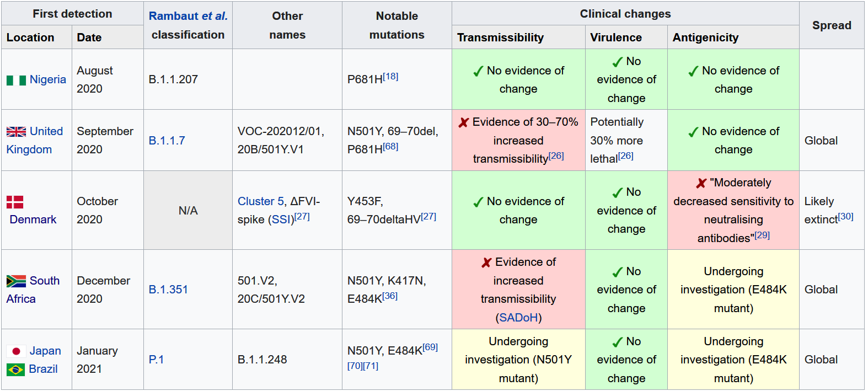The height and width of the screenshot is (391, 868).
Task: Click red X icon beside 'Moderately decreased sensitivity'
Action: coord(701,183)
